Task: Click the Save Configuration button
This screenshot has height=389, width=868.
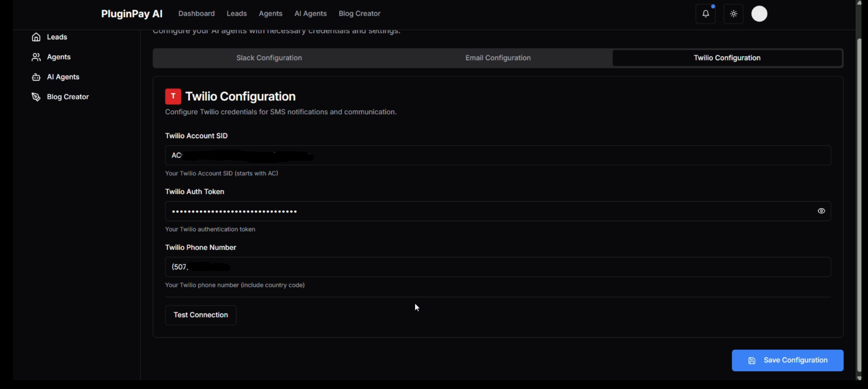Action: point(787,360)
